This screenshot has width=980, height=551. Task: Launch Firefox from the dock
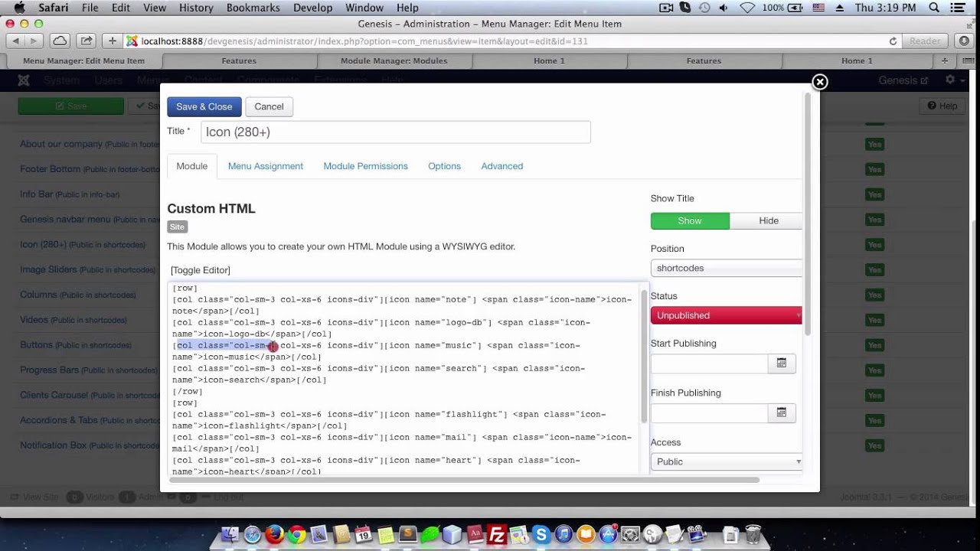pyautogui.click(x=274, y=534)
